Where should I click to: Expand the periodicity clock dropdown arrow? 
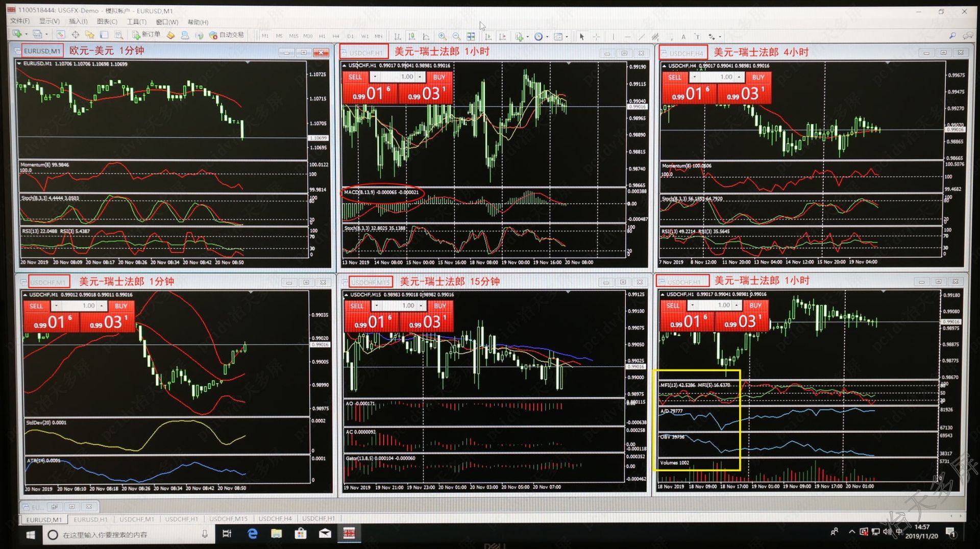(x=547, y=37)
